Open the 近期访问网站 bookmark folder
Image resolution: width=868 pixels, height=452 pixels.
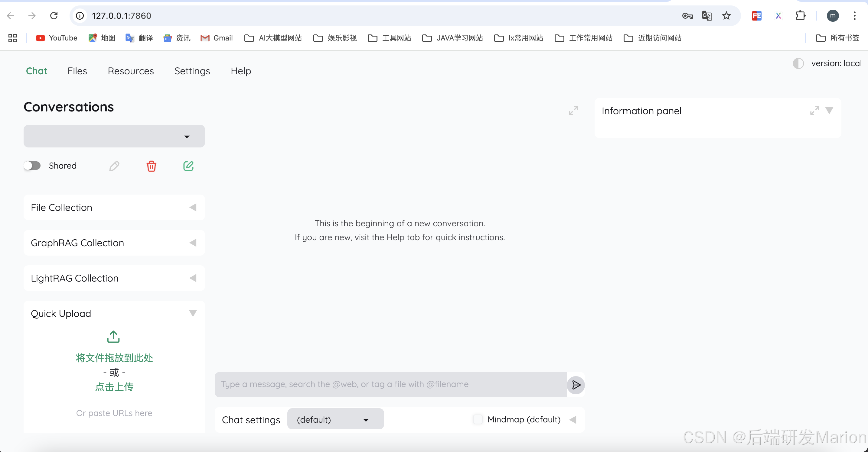click(653, 38)
